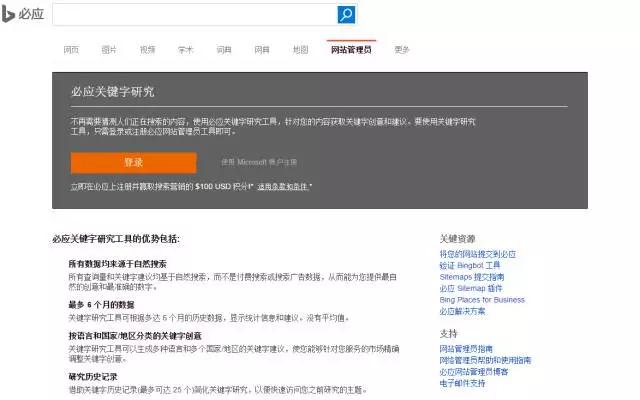
Task: Open 电子邮件支持 link
Action: pyautogui.click(x=462, y=383)
